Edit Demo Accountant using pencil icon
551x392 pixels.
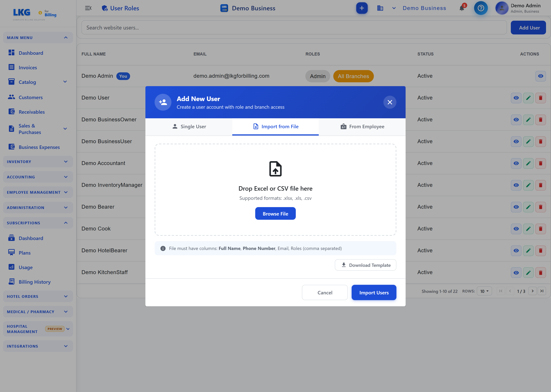click(x=528, y=163)
